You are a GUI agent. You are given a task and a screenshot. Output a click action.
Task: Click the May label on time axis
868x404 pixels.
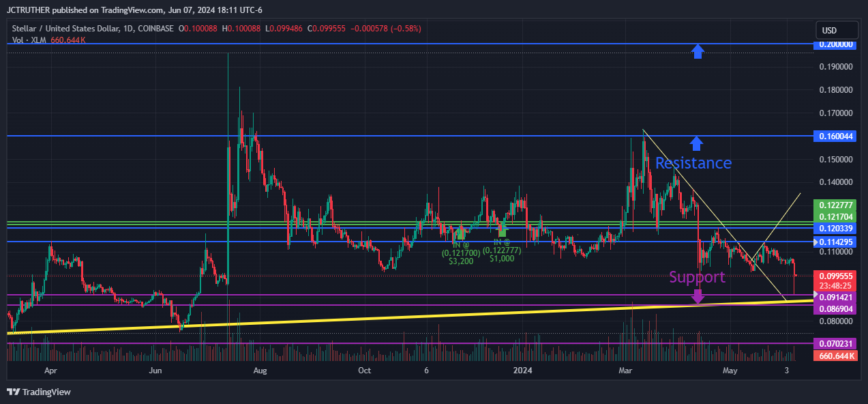tap(730, 371)
